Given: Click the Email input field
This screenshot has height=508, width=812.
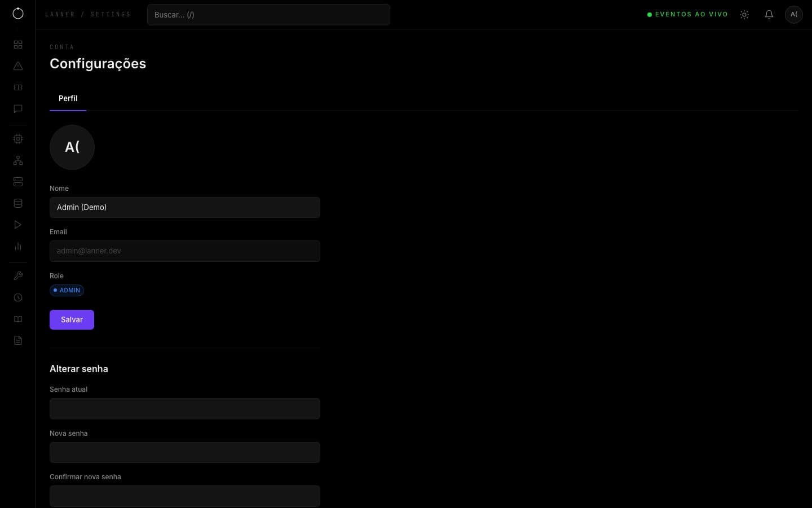Looking at the screenshot, I should tap(185, 251).
